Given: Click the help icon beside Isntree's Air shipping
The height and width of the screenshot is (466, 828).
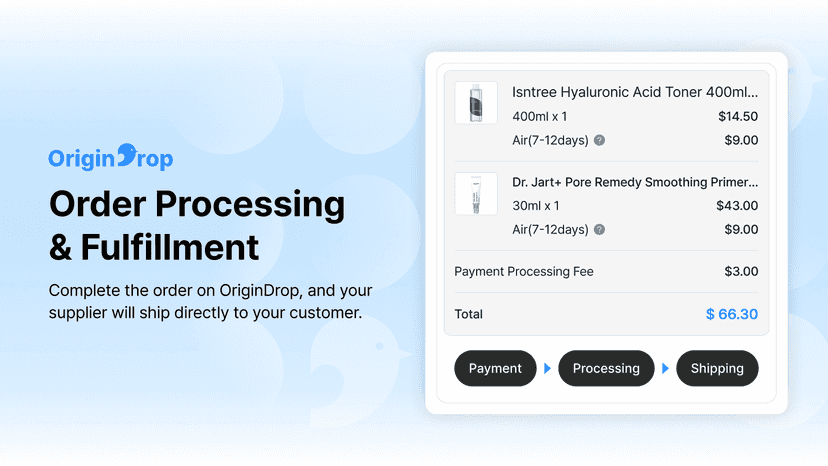Looking at the screenshot, I should (x=599, y=140).
